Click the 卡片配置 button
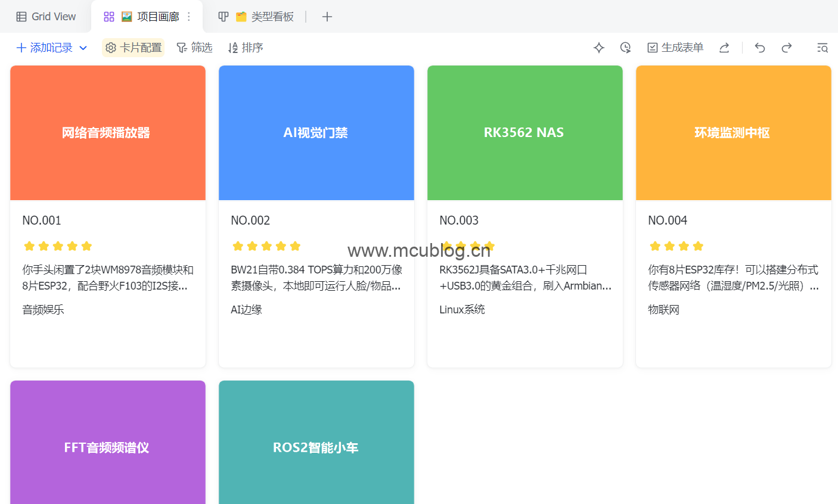Screen dimensions: 838x504 point(134,48)
